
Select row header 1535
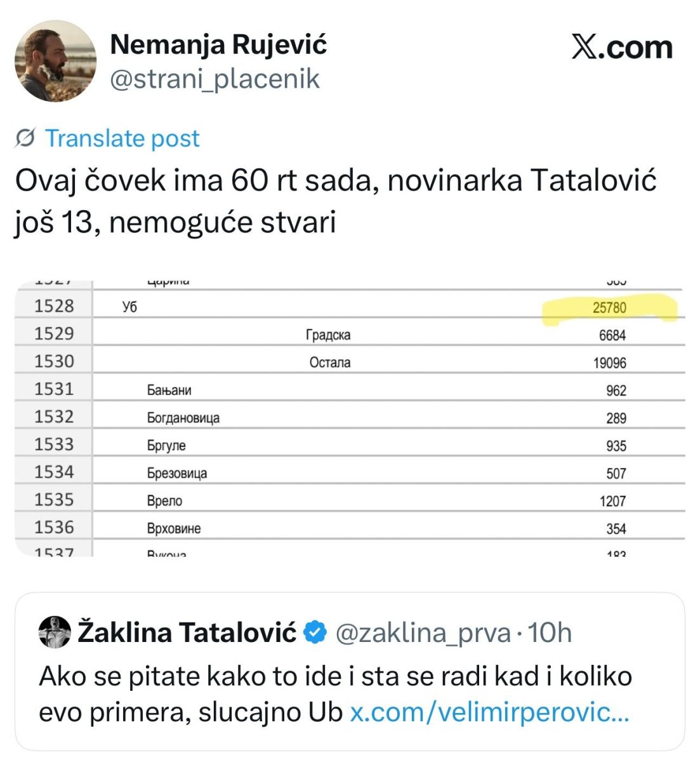tap(54, 500)
